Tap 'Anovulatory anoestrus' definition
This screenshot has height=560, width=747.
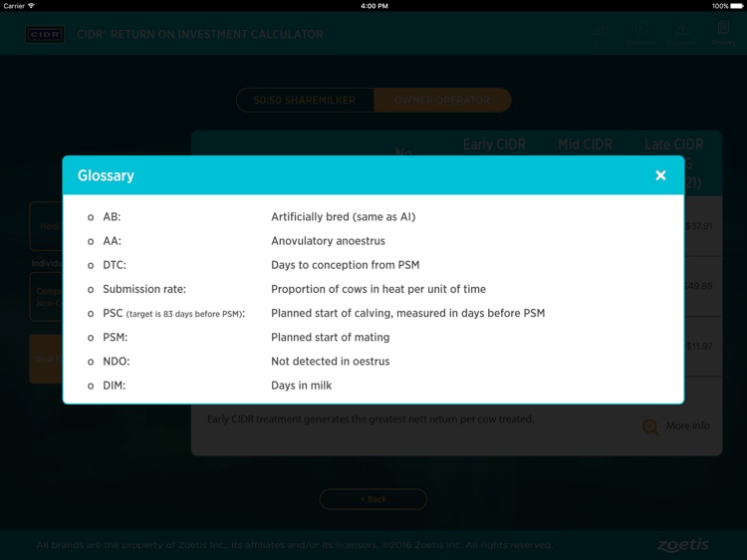(328, 241)
